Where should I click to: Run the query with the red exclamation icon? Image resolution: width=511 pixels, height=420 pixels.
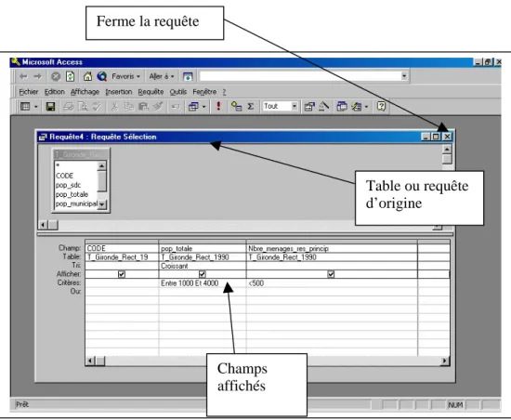pos(218,106)
